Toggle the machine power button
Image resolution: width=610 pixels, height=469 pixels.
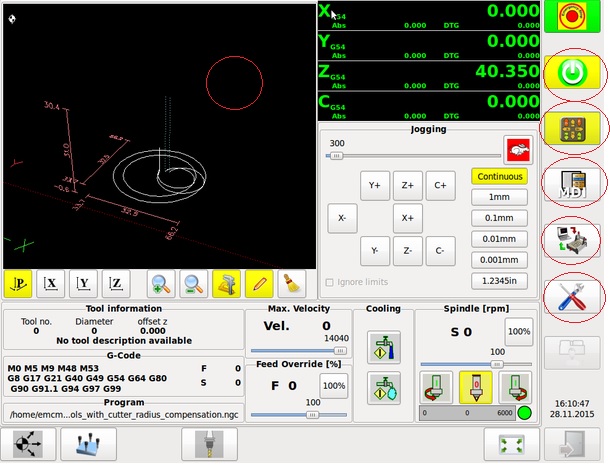coord(572,73)
